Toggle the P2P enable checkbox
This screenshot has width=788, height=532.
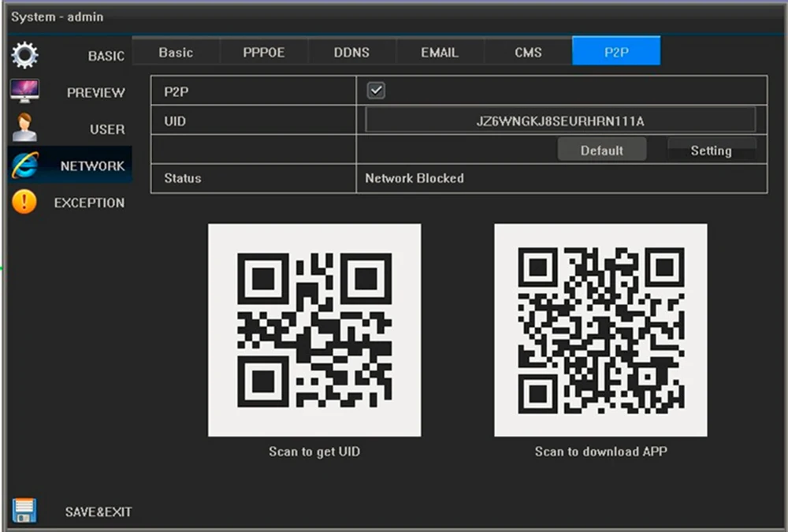pos(376,91)
